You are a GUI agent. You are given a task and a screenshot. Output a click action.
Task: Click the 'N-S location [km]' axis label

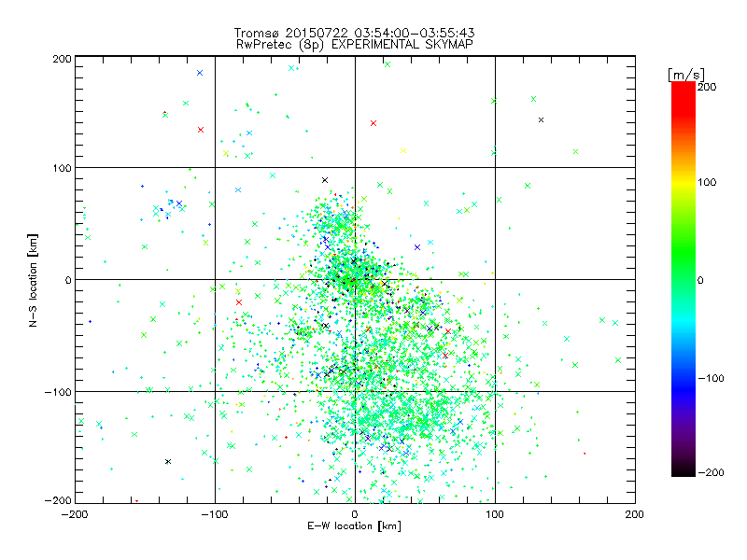pos(33,281)
